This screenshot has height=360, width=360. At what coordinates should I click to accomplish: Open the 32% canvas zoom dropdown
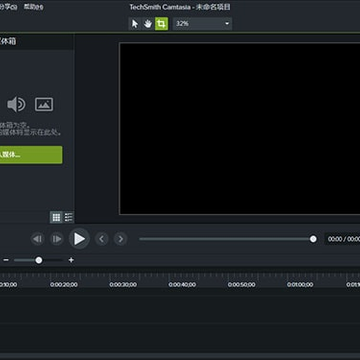coord(202,24)
